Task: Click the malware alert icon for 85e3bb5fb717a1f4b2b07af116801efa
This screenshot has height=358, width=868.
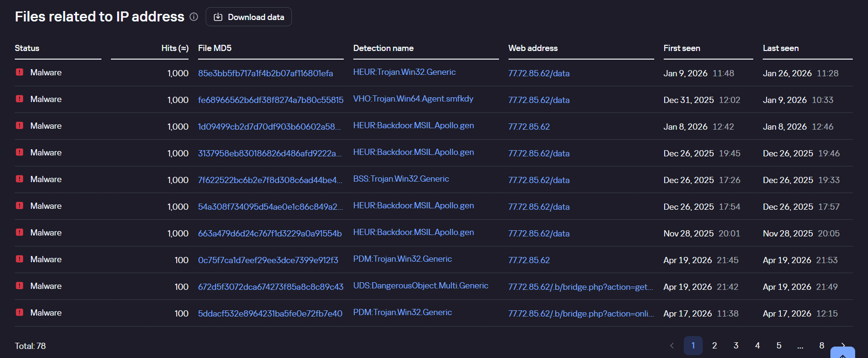Action: coord(20,72)
